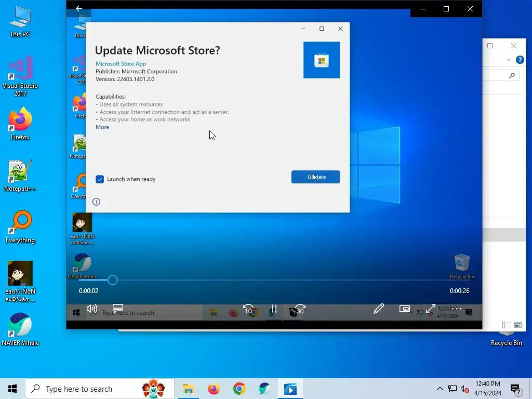The image size is (532, 399).
Task: Select the Recycle Bin desktop icon
Action: [506, 339]
